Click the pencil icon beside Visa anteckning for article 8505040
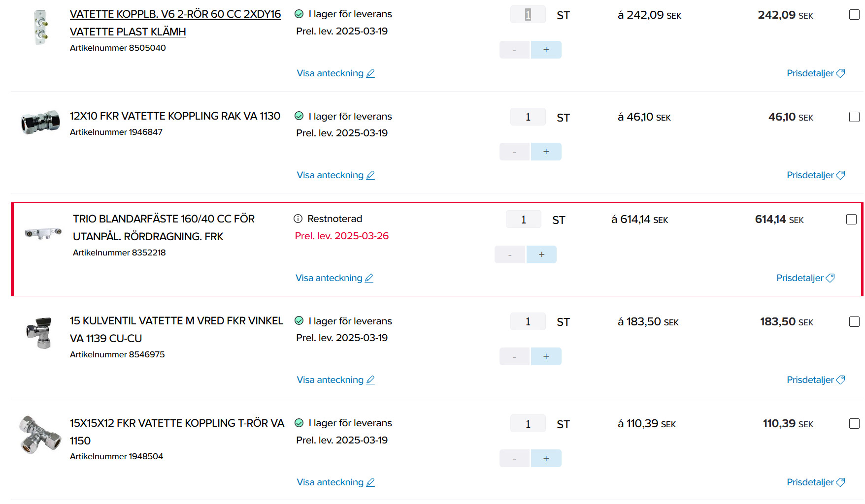Screen dimensions: 865x504 coord(370,73)
